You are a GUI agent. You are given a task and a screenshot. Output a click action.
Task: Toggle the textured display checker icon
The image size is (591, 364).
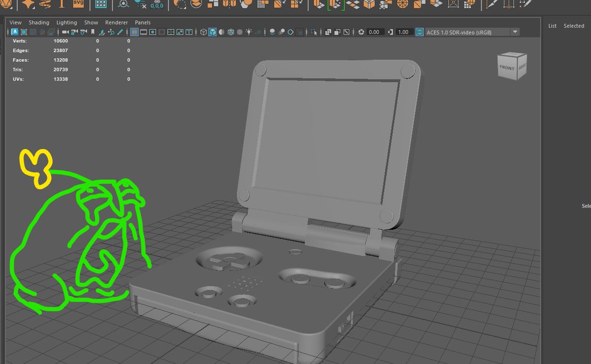click(x=240, y=32)
